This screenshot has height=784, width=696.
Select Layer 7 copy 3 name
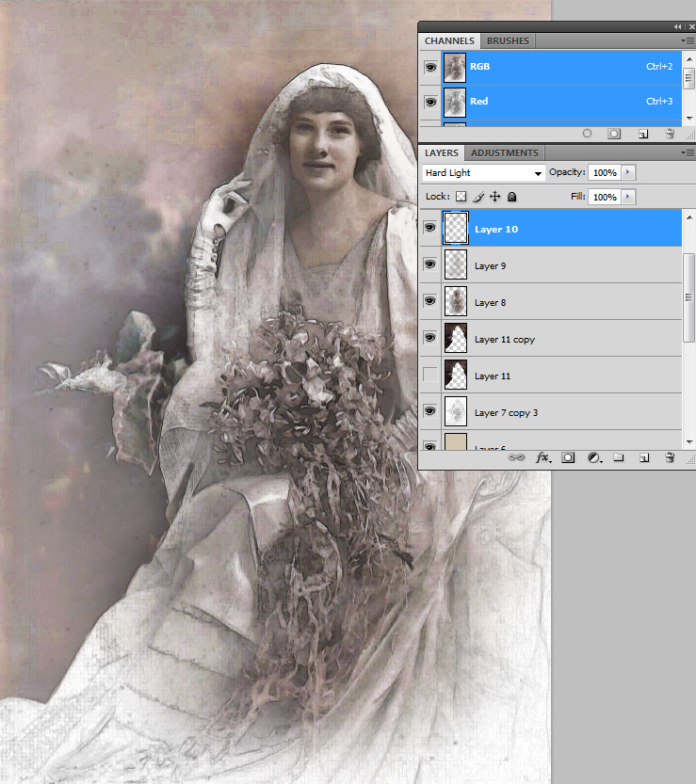(x=506, y=412)
